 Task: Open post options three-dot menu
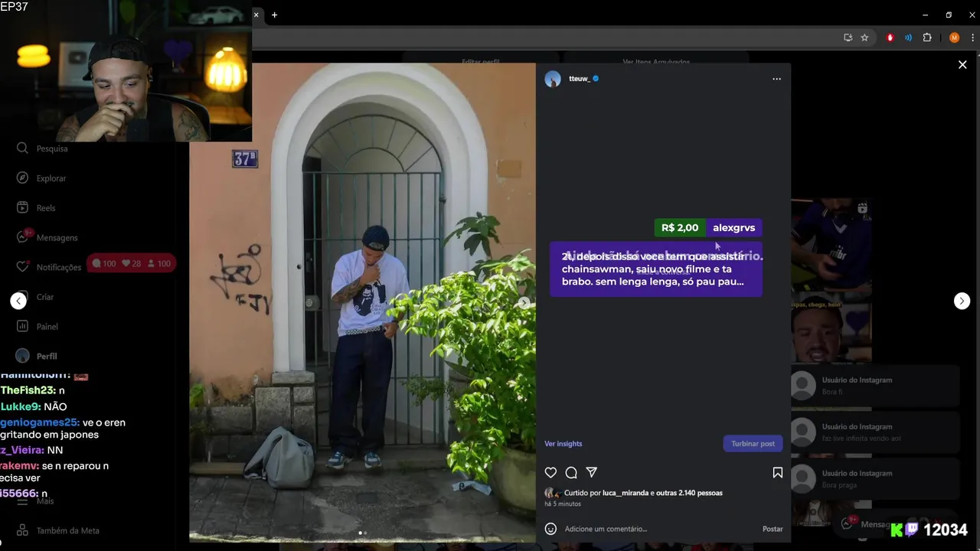[x=776, y=79]
